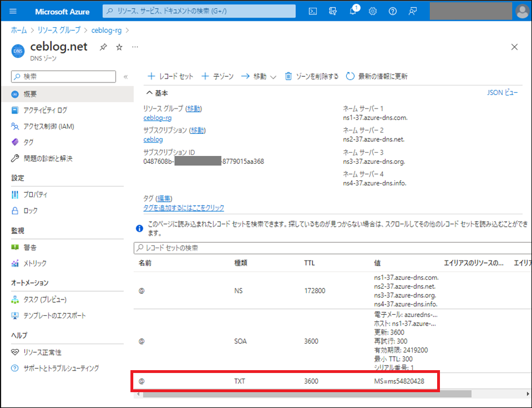Click the user account avatar
The height and width of the screenshot is (408, 532).
click(x=522, y=11)
